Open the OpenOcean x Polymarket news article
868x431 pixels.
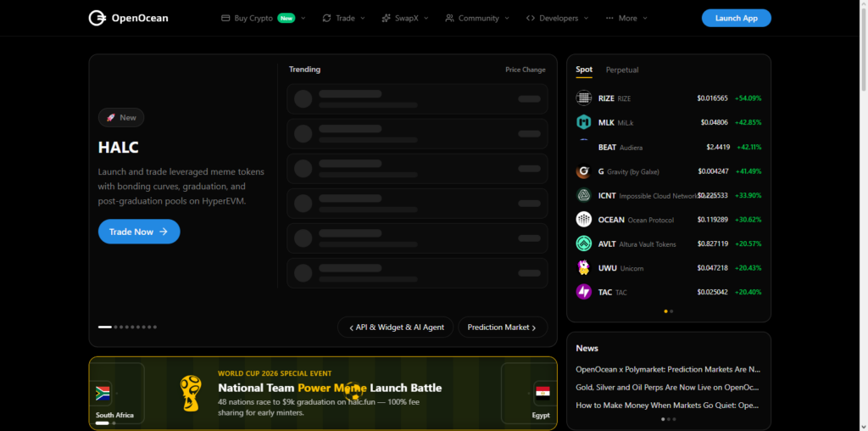pyautogui.click(x=668, y=369)
